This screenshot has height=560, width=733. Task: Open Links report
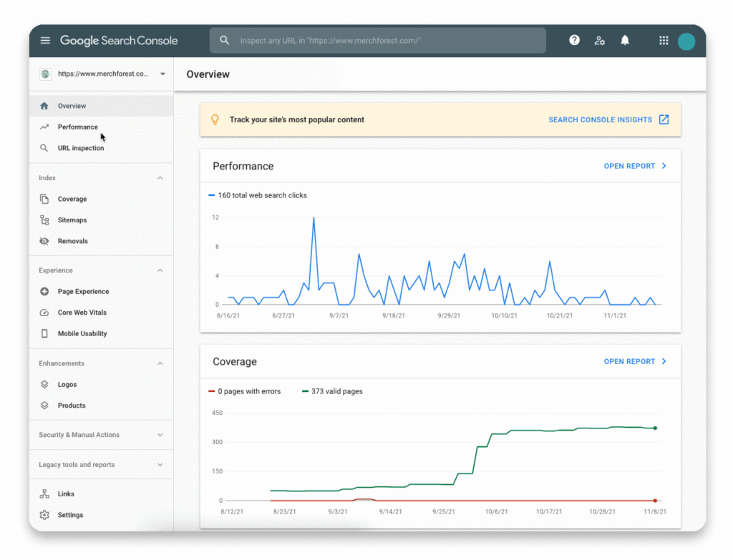tap(102, 493)
